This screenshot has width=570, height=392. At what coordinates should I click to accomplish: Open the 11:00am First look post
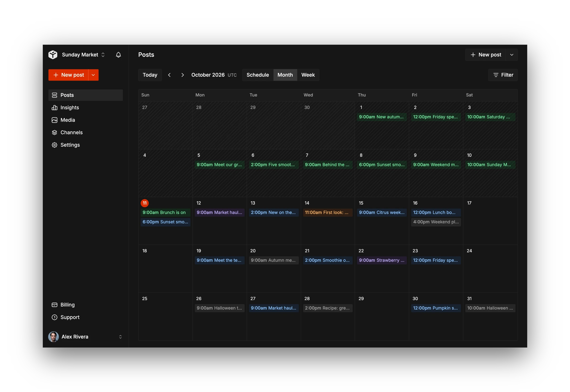pyautogui.click(x=328, y=212)
